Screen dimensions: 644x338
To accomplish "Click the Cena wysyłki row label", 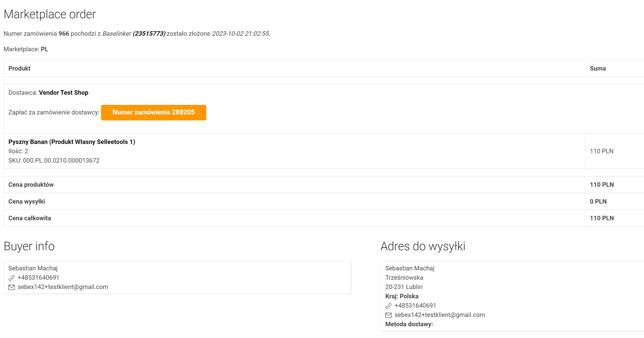I will tap(27, 202).
